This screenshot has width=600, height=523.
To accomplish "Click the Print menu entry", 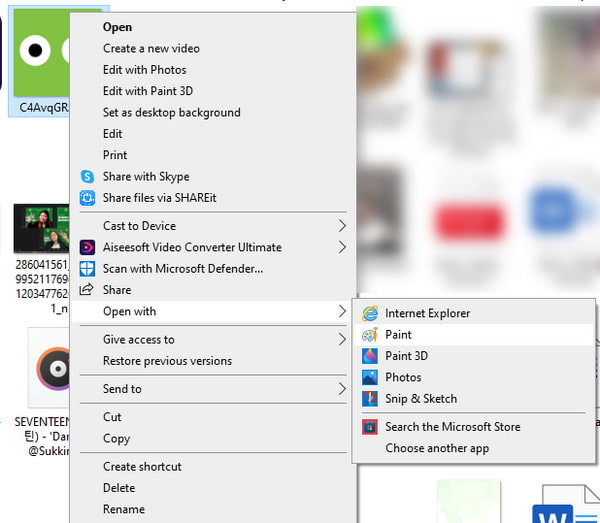I will (x=214, y=155).
